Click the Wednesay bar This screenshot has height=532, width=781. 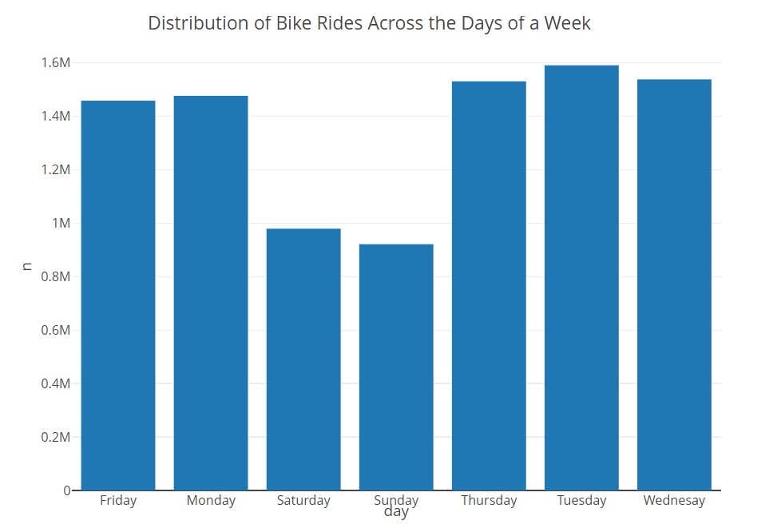[x=674, y=284]
